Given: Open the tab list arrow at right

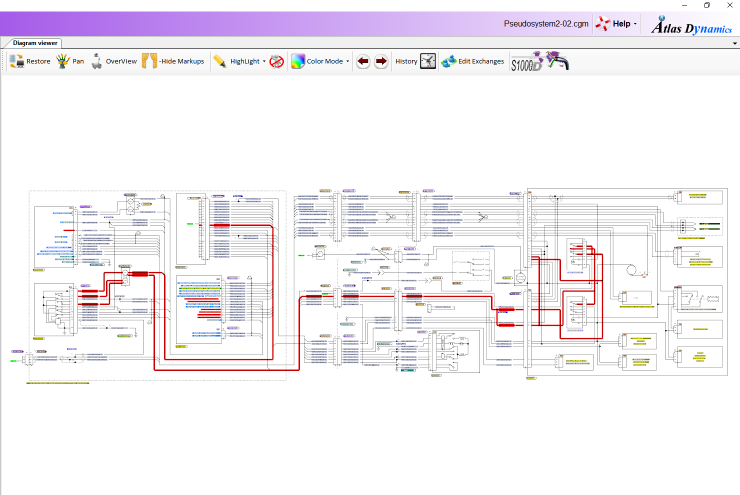Looking at the screenshot, I should pos(733,44).
